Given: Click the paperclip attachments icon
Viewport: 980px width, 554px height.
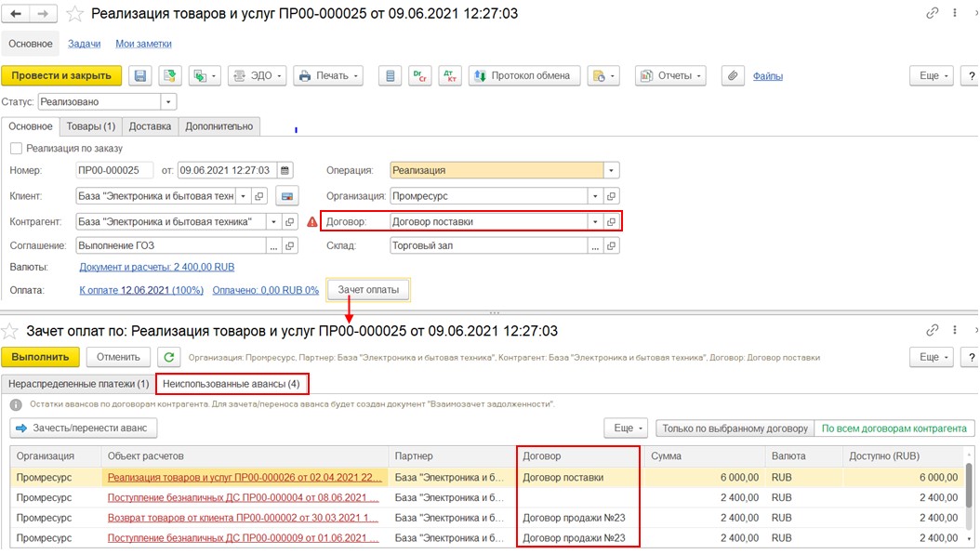Looking at the screenshot, I should [733, 75].
